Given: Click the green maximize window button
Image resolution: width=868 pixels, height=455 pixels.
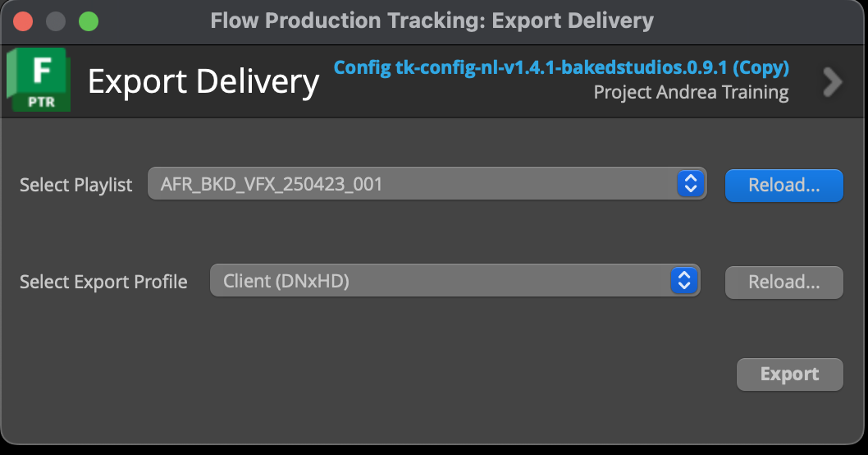Looking at the screenshot, I should (88, 21).
